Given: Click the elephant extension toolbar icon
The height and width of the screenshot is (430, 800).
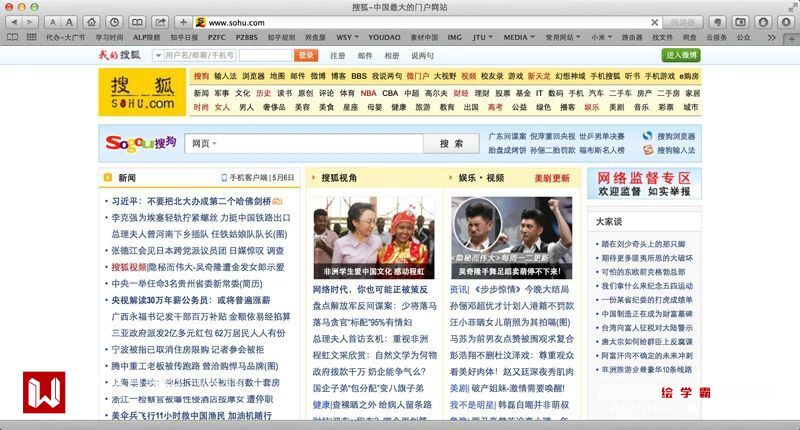Looking at the screenshot, I should coord(717,22).
